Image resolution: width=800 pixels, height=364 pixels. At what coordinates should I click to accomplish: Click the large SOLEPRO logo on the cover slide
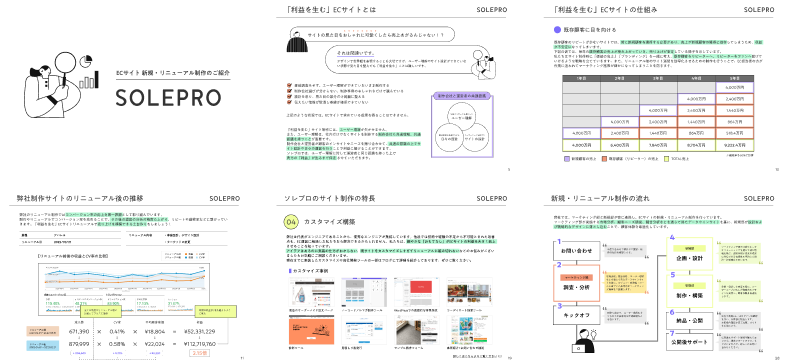click(168, 98)
